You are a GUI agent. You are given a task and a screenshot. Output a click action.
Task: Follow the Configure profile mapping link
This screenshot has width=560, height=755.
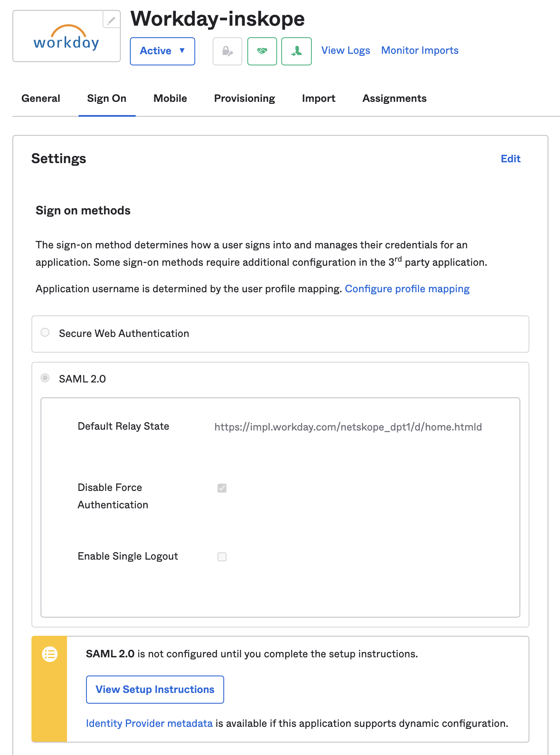(407, 289)
